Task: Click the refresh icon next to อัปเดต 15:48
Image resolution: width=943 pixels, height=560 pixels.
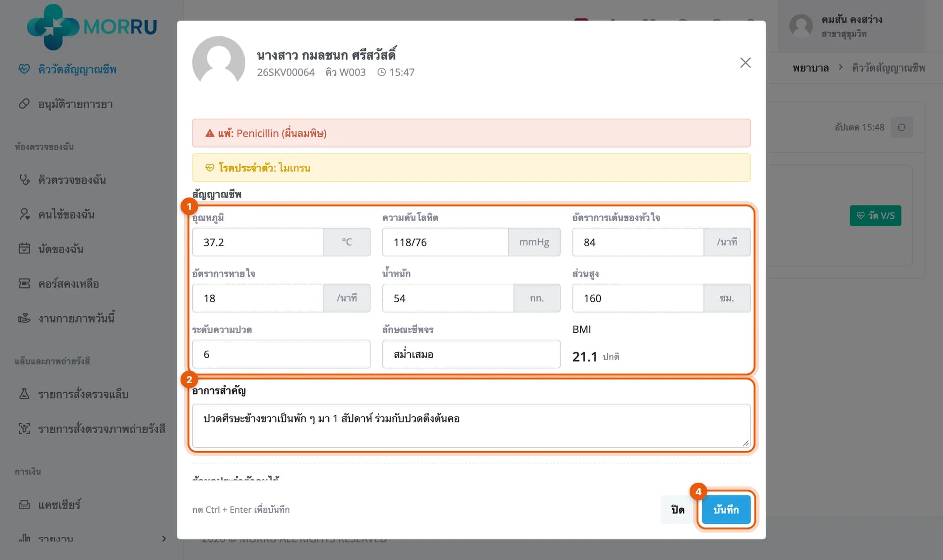Action: [x=902, y=127]
